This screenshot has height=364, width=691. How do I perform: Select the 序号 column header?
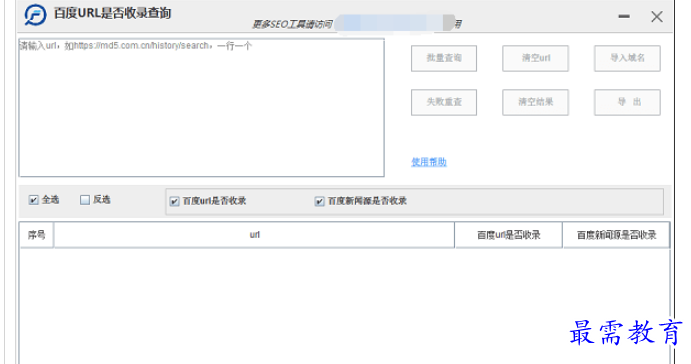[x=37, y=235]
